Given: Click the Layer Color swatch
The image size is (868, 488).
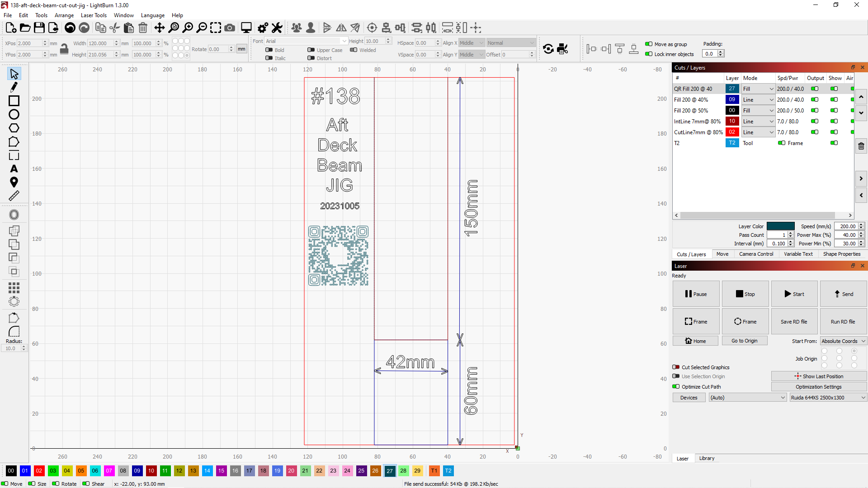Looking at the screenshot, I should pyautogui.click(x=781, y=226).
